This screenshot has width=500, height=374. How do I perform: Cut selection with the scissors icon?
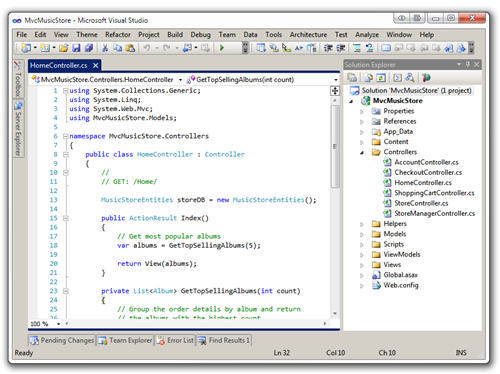pos(105,48)
